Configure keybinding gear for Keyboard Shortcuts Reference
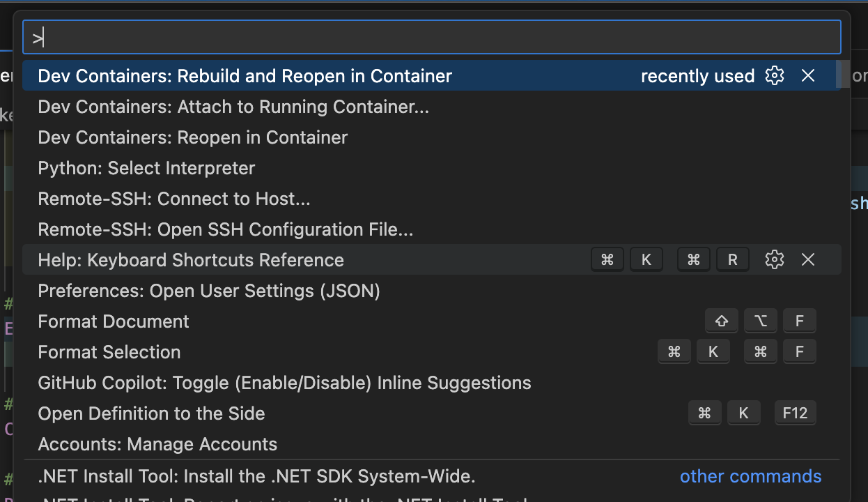The width and height of the screenshot is (868, 502). [x=775, y=260]
